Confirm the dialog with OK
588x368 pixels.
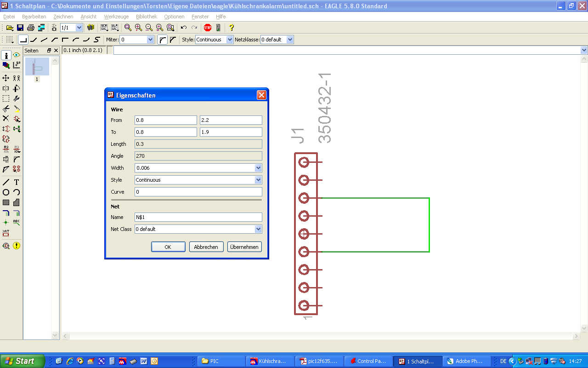(168, 247)
